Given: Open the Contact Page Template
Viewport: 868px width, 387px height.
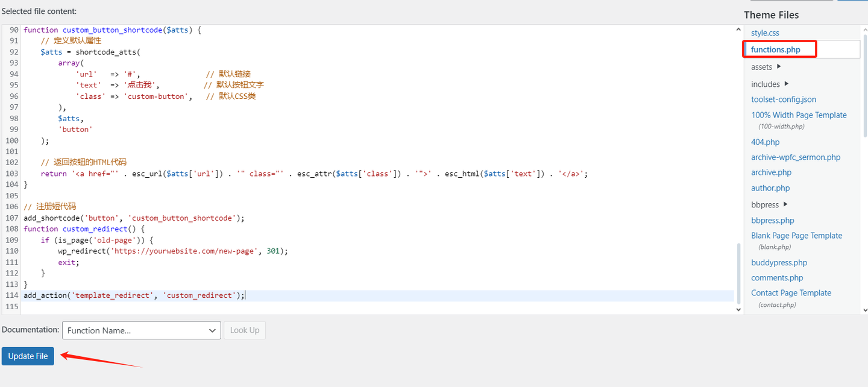Looking at the screenshot, I should 791,292.
